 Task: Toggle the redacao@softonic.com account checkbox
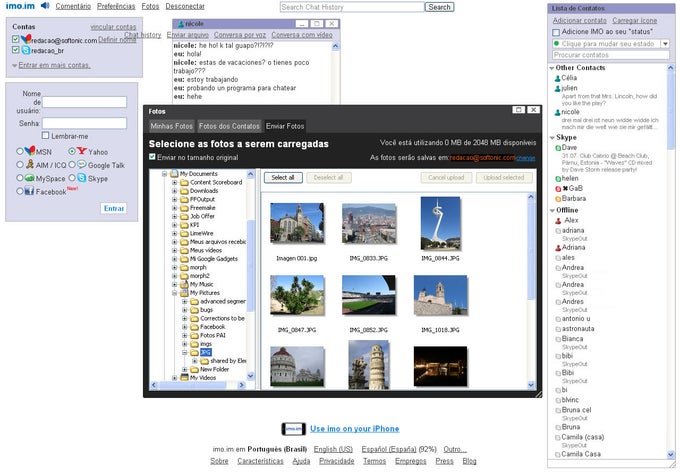pyautogui.click(x=16, y=39)
